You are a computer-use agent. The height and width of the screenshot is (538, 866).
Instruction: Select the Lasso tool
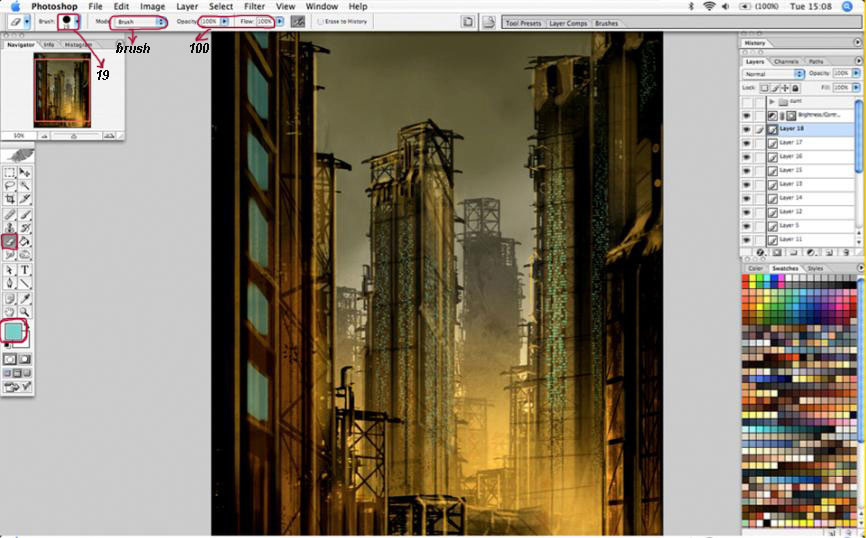10,186
